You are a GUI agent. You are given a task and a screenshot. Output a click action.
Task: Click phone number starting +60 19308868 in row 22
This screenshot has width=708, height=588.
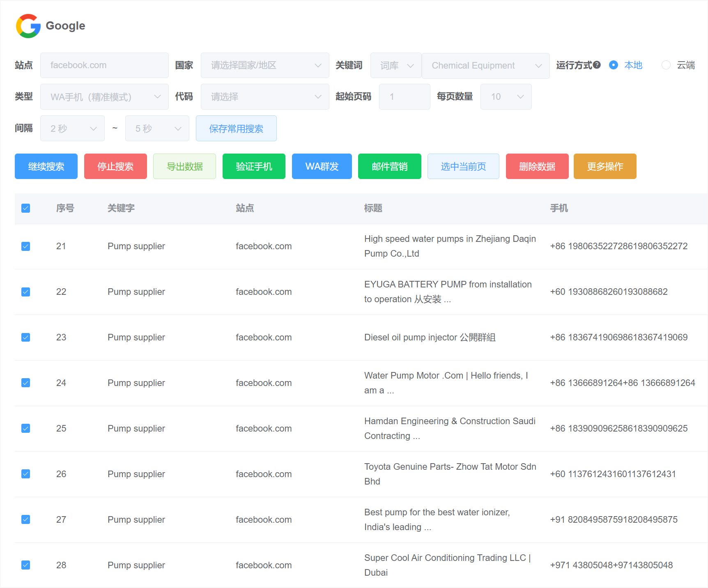coord(609,292)
